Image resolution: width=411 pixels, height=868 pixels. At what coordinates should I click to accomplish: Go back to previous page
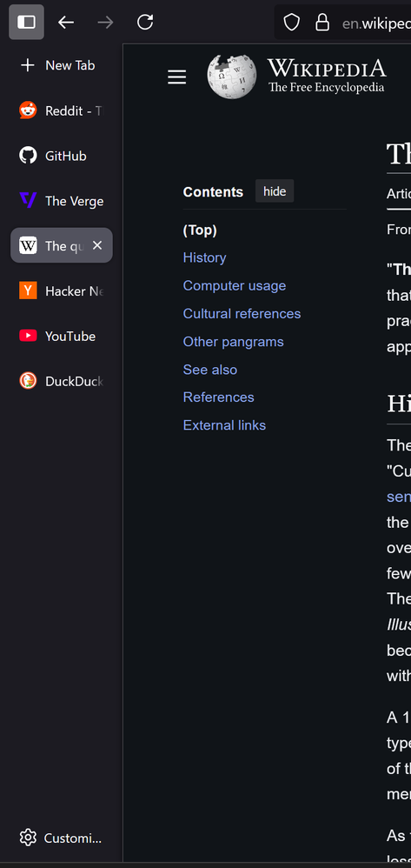pos(66,22)
